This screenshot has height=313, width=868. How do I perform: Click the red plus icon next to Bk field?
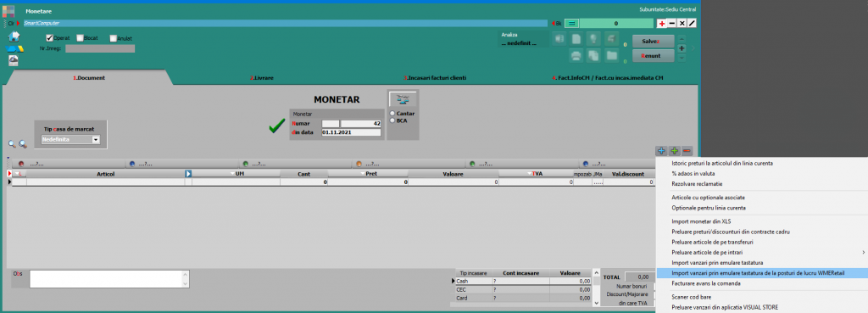661,23
